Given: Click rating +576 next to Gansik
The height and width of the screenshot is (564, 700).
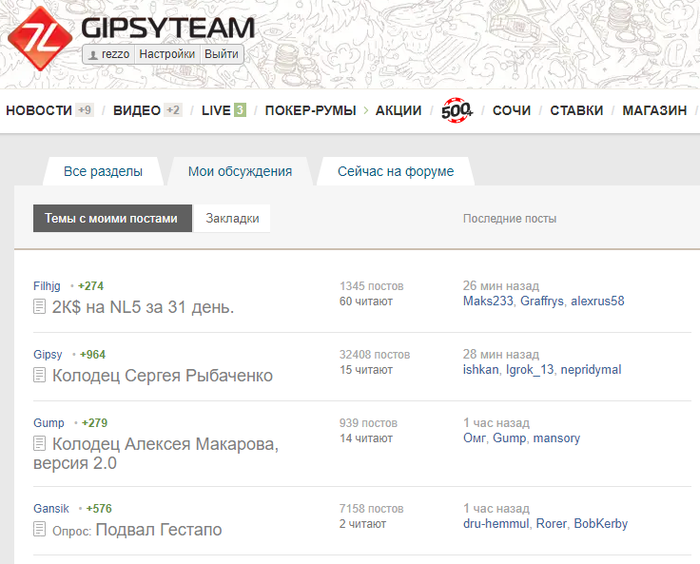Looking at the screenshot, I should (x=99, y=509).
